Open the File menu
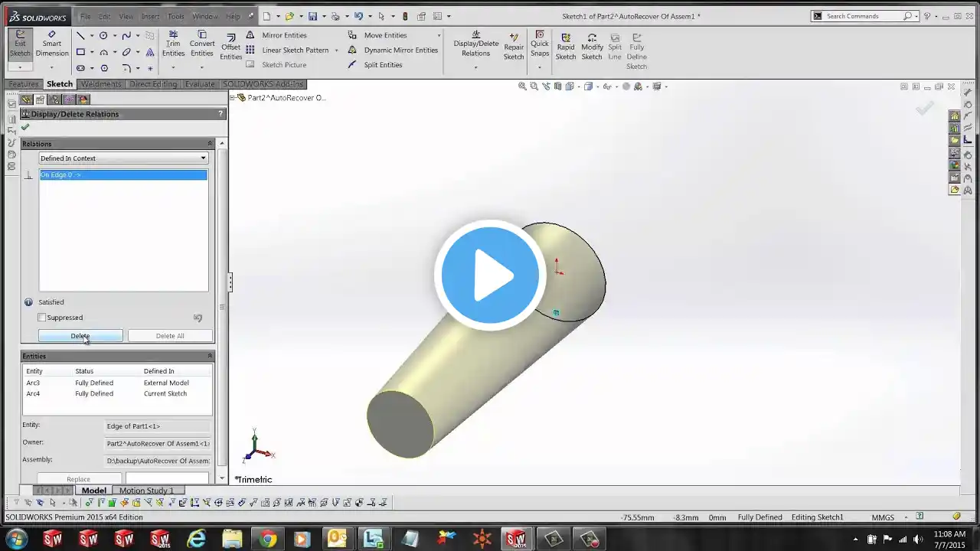 (86, 16)
